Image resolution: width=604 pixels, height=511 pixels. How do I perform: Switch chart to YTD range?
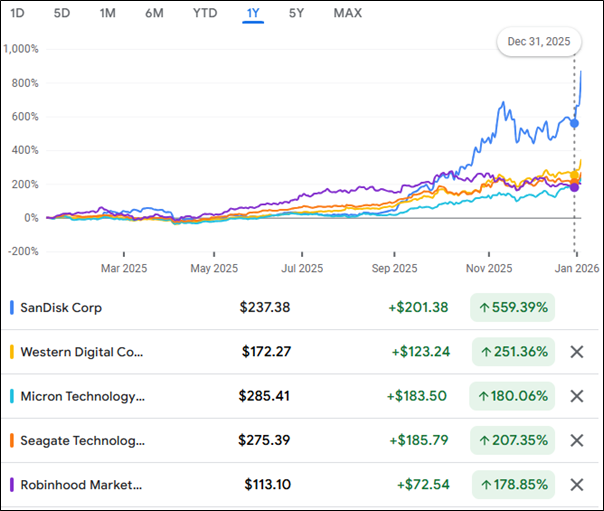tap(205, 13)
